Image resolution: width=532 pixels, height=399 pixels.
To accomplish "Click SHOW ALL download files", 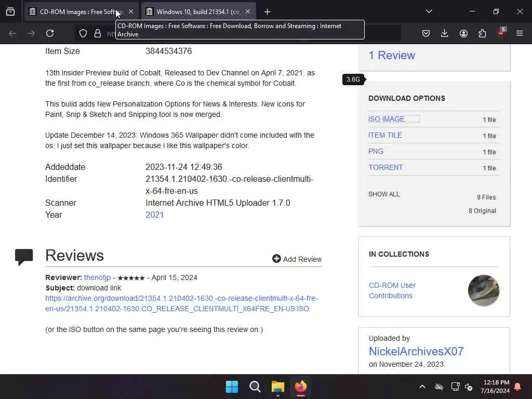I will pyautogui.click(x=384, y=194).
